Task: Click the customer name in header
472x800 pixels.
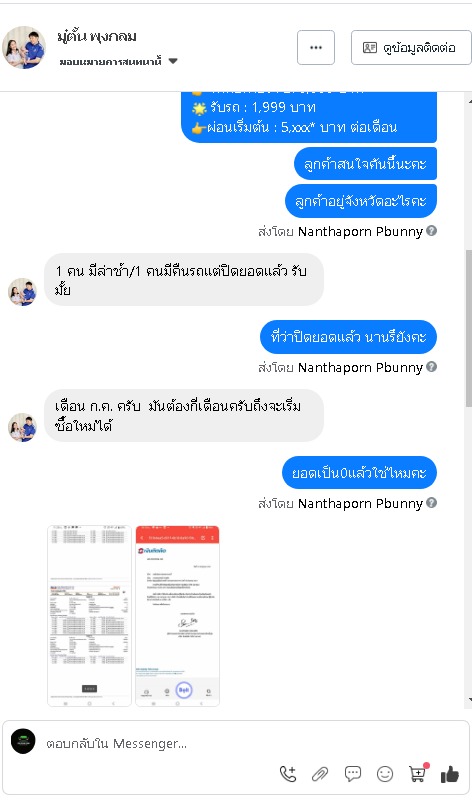Action: pyautogui.click(x=97, y=37)
